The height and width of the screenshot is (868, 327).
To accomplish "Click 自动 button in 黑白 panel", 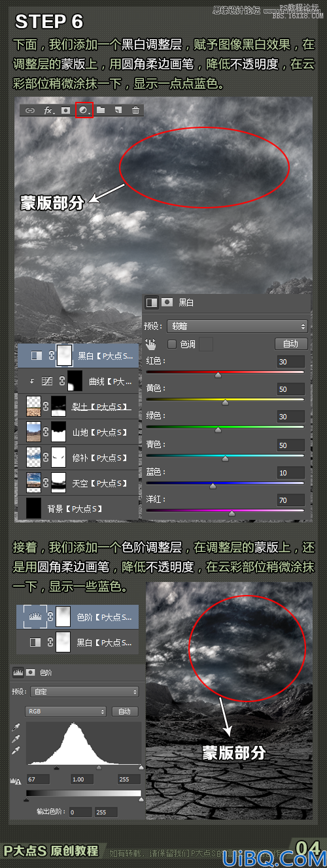I will click(x=290, y=344).
